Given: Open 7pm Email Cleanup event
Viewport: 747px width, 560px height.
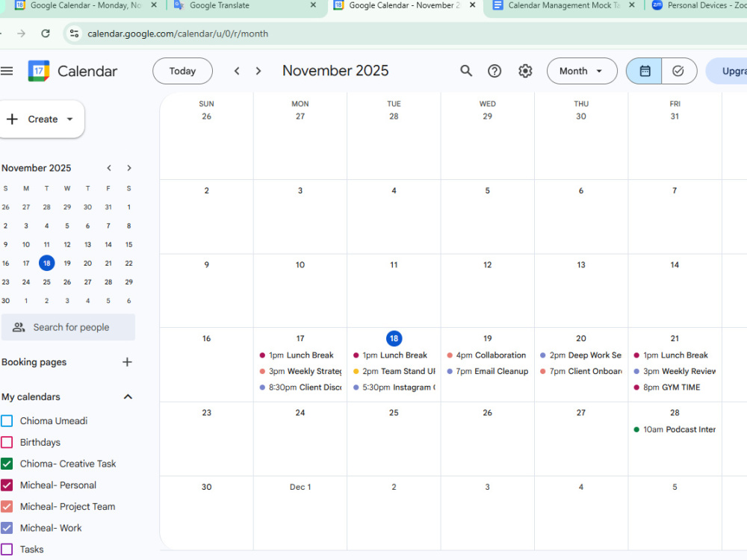Looking at the screenshot, I should tap(488, 371).
